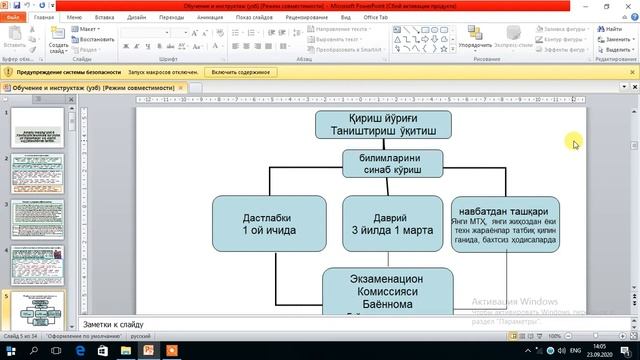This screenshot has width=640, height=360.
Task: Select the triangle shape in shapes gallery
Action: (x=397, y=40)
